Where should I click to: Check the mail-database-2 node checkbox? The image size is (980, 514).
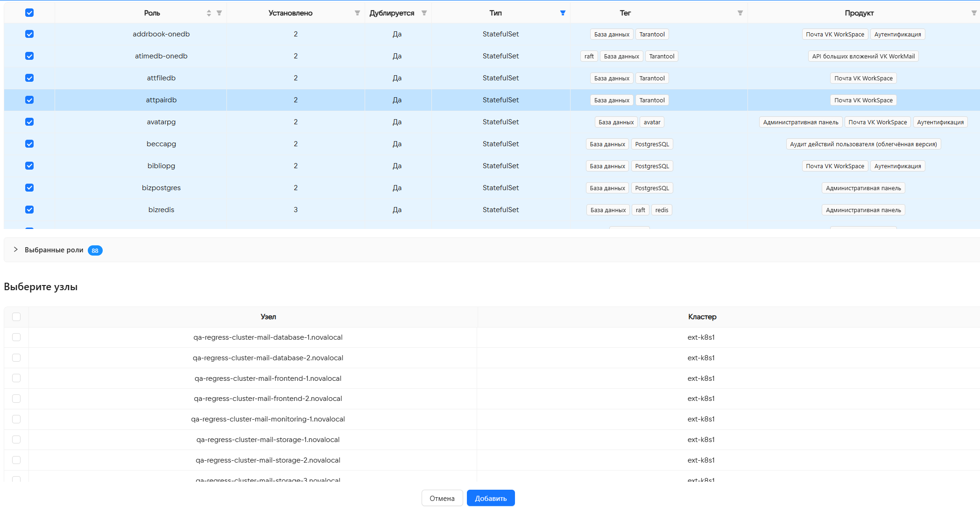click(16, 358)
